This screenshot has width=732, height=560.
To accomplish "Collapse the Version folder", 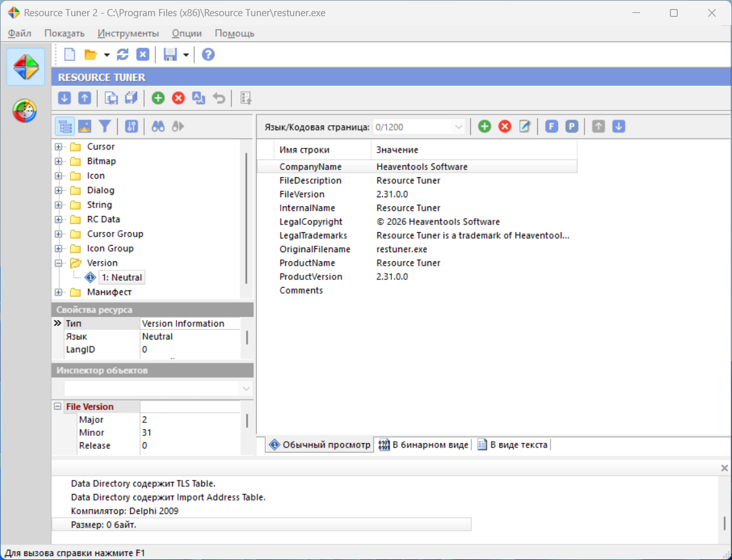I will tap(58, 263).
